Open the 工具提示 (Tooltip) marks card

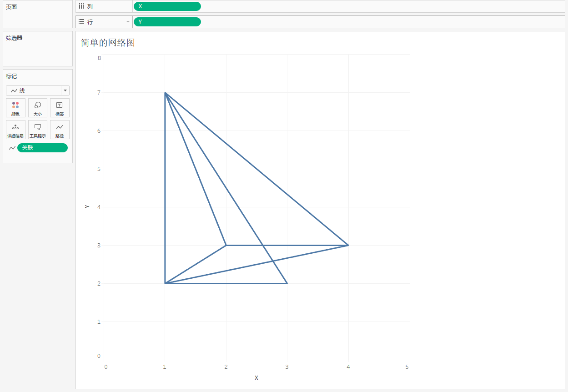point(38,130)
